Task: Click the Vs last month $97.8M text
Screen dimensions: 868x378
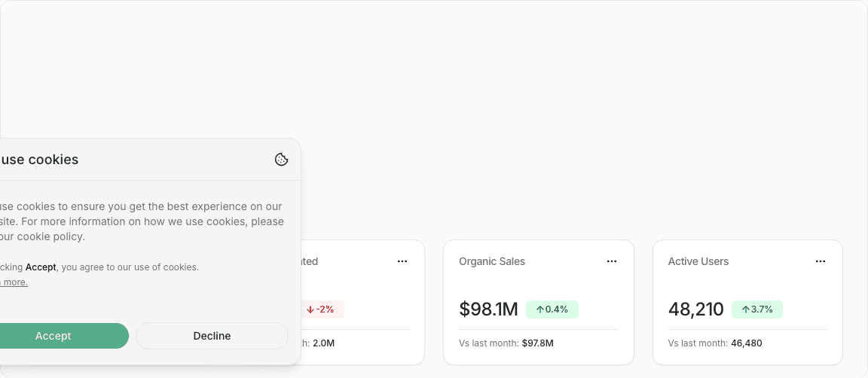Action: click(506, 343)
